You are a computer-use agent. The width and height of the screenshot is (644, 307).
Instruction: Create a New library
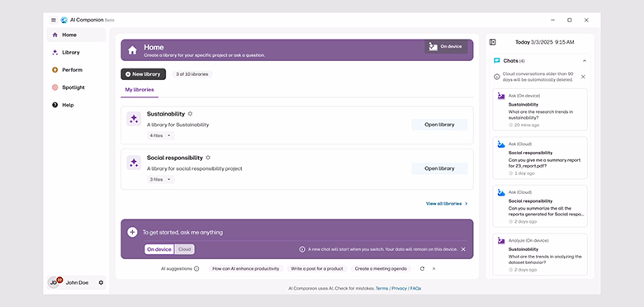(x=144, y=74)
